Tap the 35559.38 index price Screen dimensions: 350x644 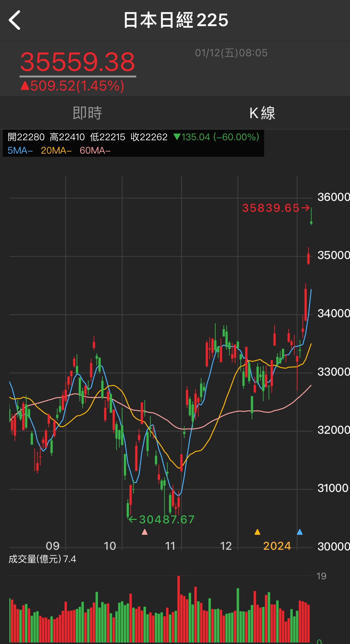[x=78, y=62]
